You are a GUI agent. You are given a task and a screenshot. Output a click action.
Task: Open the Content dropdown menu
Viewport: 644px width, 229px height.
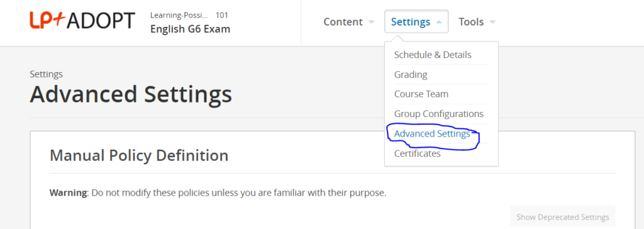pos(348,22)
